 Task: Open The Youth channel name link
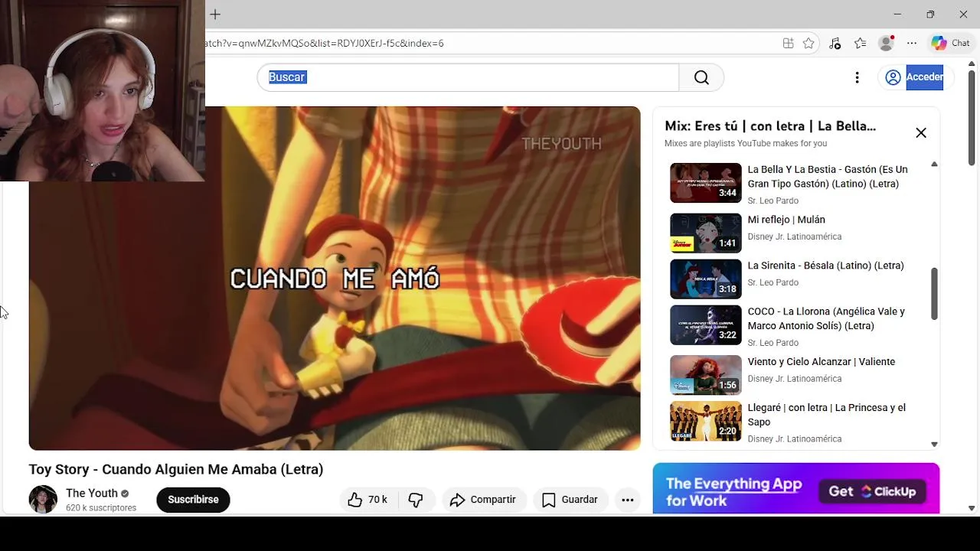click(x=92, y=494)
